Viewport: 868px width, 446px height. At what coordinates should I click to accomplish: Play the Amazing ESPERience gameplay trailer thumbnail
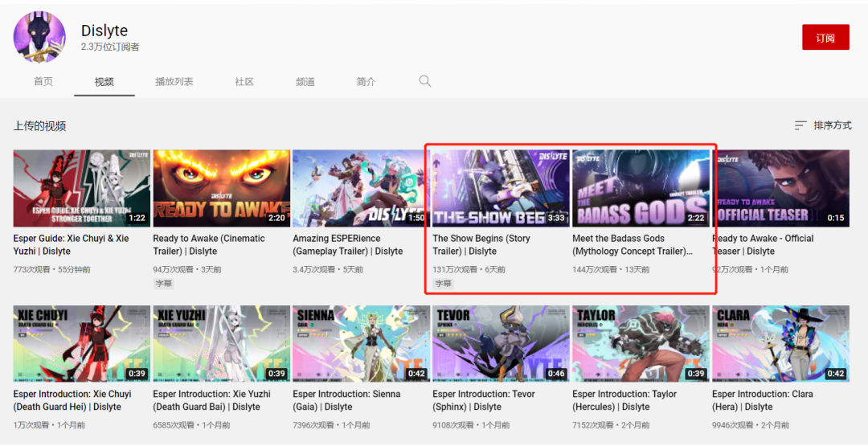coord(361,188)
